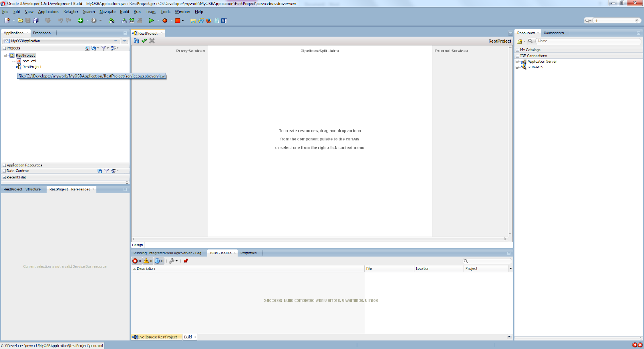Open the Navigate menu
Viewport: 644px width, 349px height.
pyautogui.click(x=107, y=12)
